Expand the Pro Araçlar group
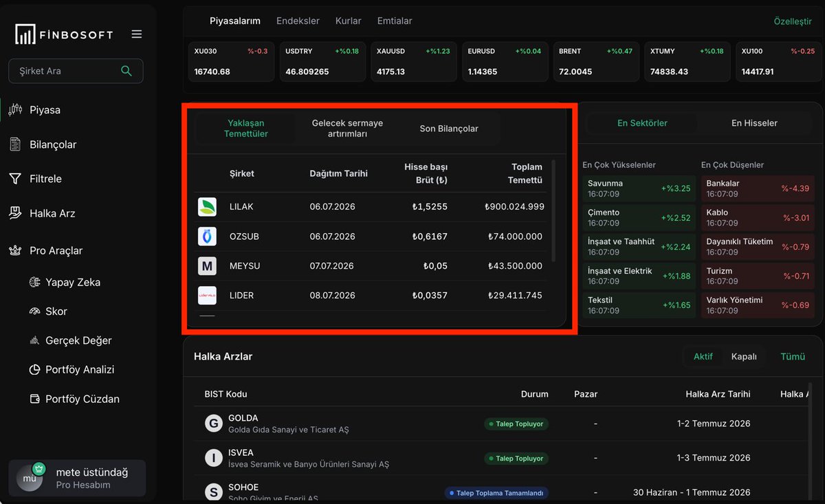The width and height of the screenshot is (825, 504). coord(56,250)
